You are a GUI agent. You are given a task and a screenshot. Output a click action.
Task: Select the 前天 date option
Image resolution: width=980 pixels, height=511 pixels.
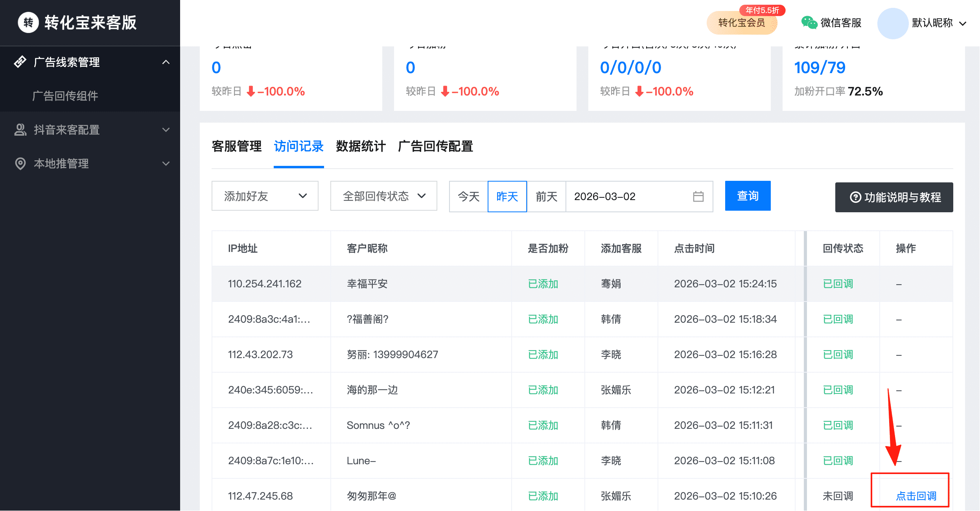click(x=546, y=197)
